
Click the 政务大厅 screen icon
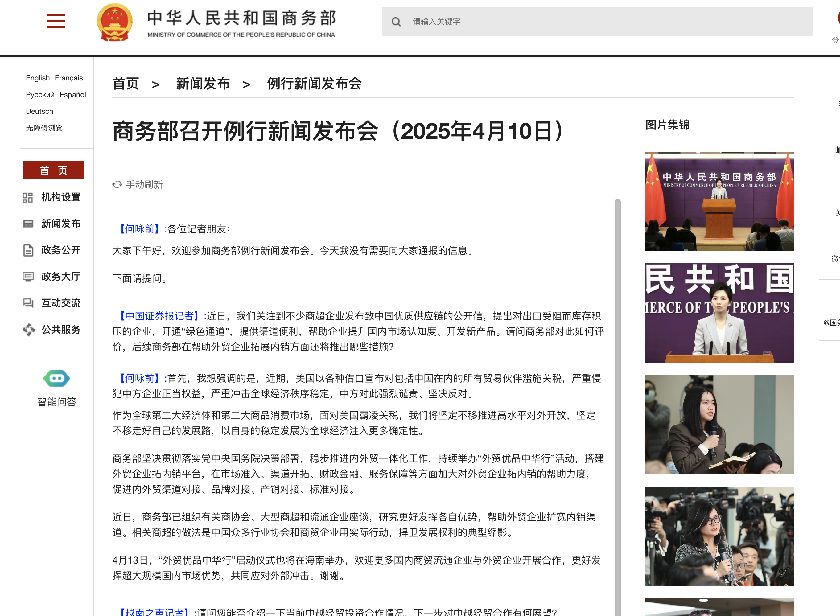tap(28, 277)
